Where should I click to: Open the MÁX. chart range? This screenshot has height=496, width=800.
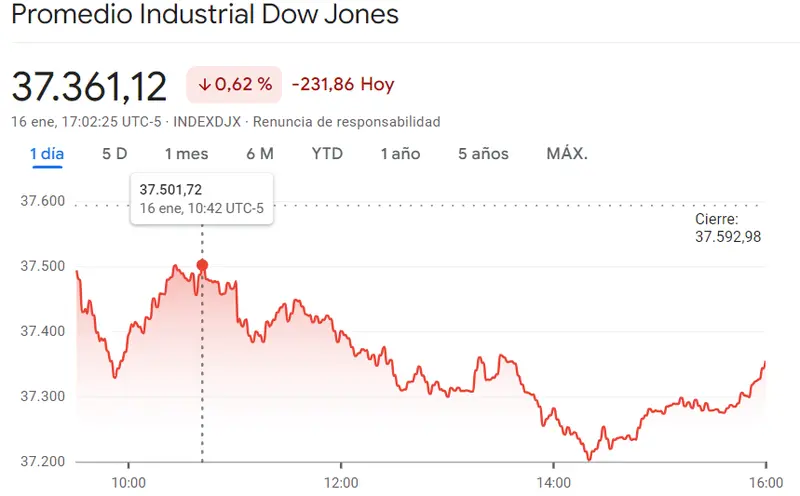tap(567, 154)
